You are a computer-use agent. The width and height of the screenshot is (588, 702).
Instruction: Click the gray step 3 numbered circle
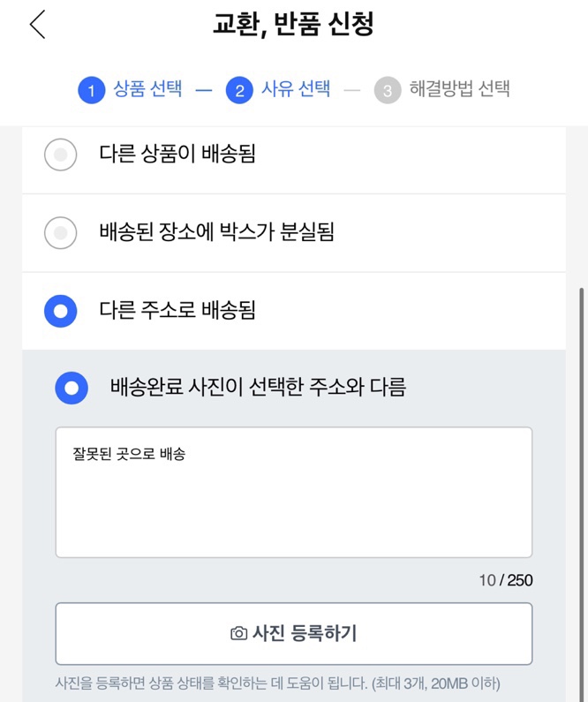[387, 90]
